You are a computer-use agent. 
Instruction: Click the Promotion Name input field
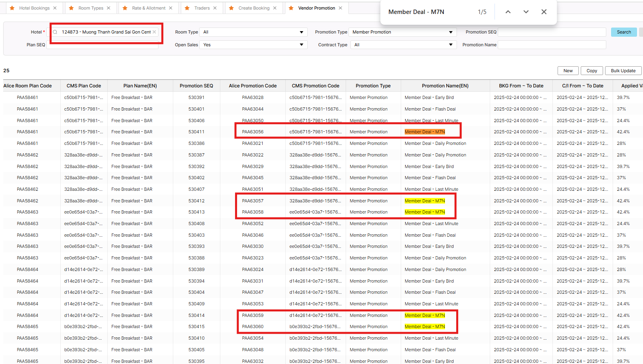click(552, 45)
